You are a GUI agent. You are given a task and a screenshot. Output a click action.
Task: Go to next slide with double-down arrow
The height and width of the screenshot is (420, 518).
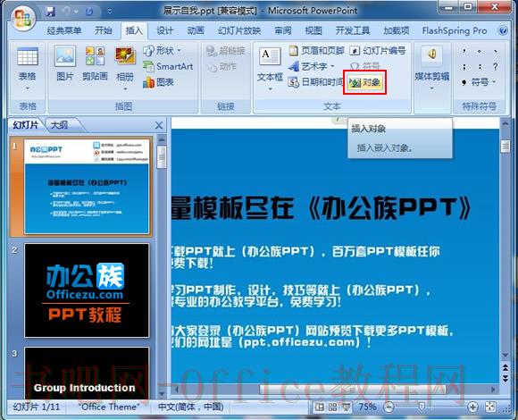(x=505, y=378)
